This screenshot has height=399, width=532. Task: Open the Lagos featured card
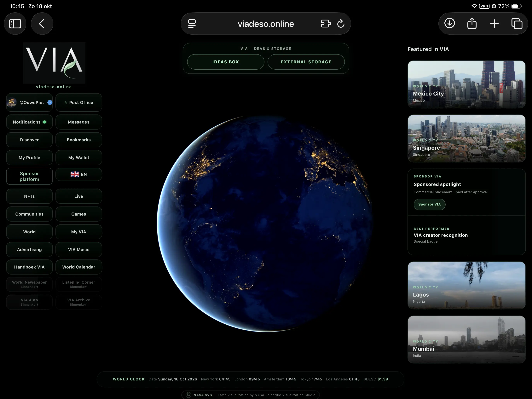tap(466, 285)
